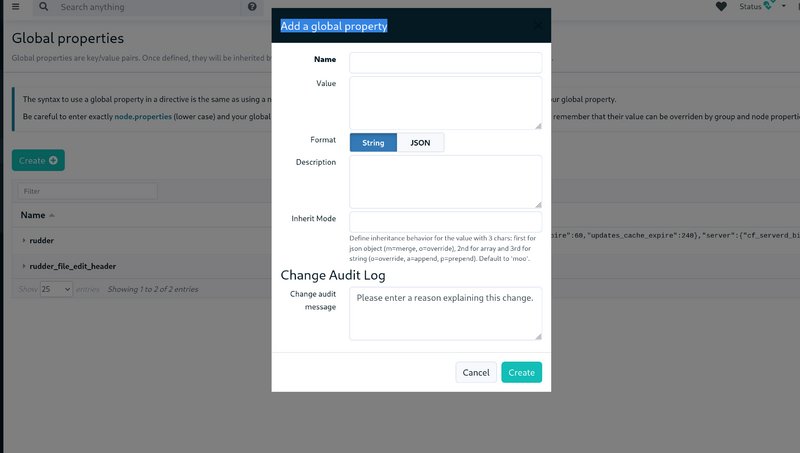Click the Change audit message textarea
Image resolution: width=800 pixels, height=453 pixels.
[445, 313]
